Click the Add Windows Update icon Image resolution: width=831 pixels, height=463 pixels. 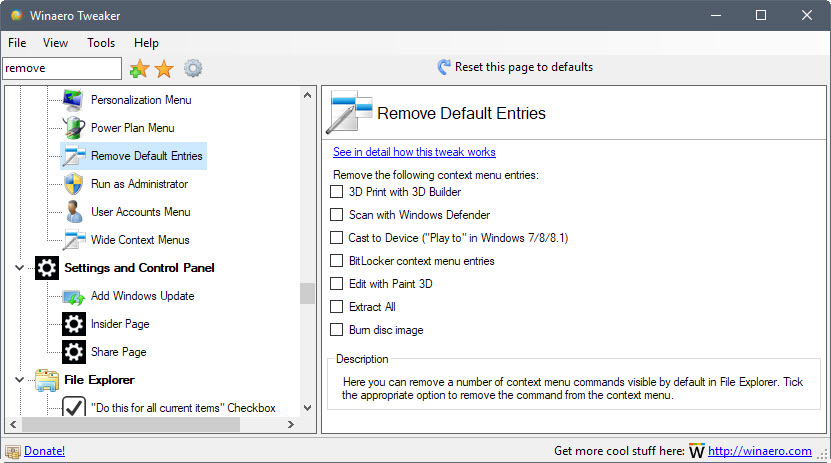pos(74,296)
